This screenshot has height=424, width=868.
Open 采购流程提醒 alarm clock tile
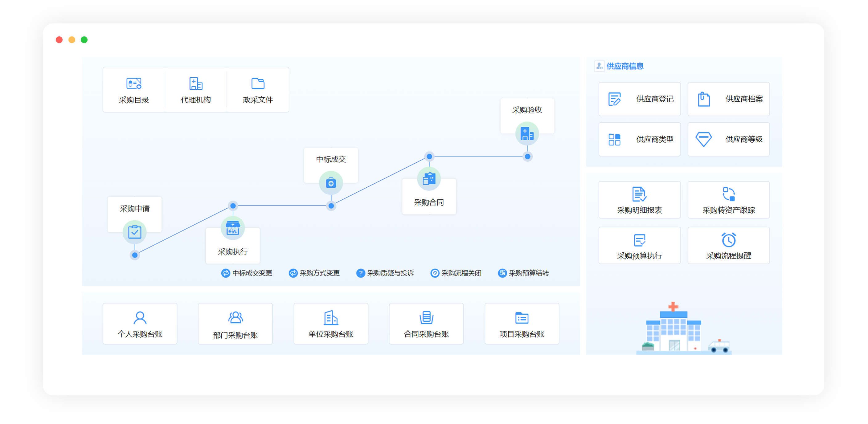(x=728, y=246)
